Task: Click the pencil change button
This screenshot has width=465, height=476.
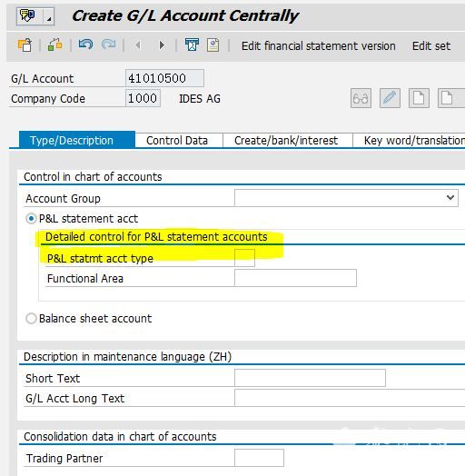Action: [390, 98]
